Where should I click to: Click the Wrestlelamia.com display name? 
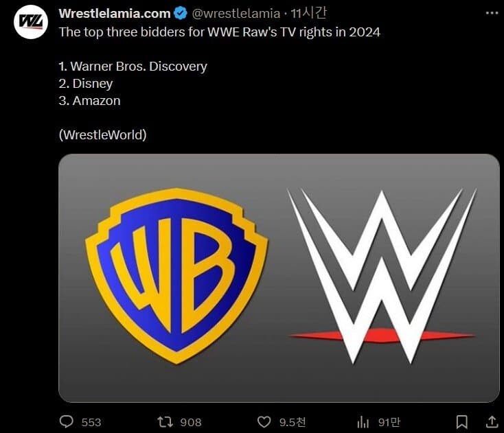[115, 14]
